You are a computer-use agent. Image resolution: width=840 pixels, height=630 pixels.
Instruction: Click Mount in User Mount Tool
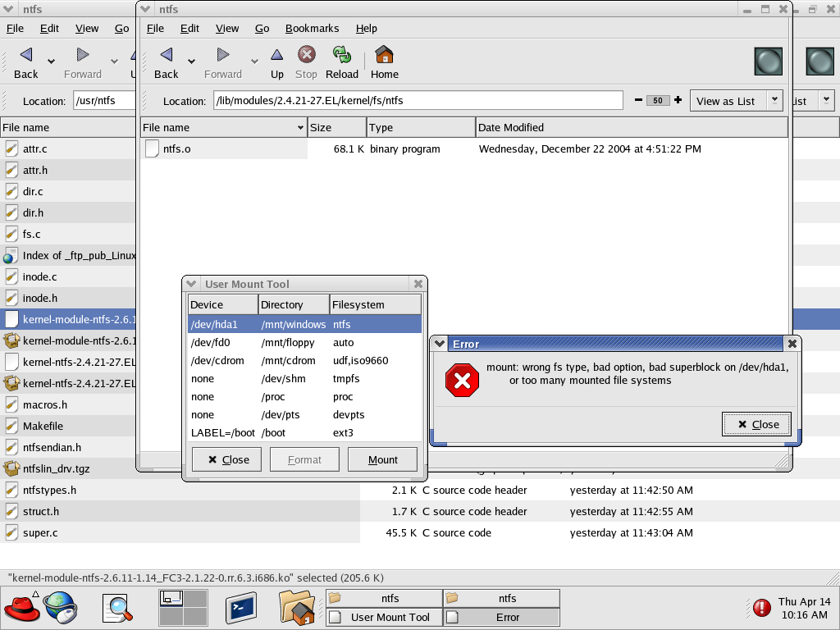(382, 459)
